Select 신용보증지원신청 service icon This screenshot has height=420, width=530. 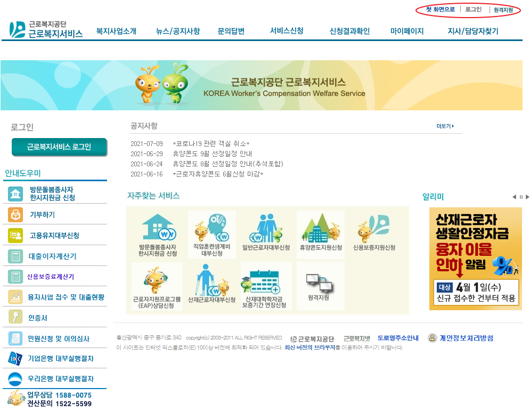click(374, 233)
